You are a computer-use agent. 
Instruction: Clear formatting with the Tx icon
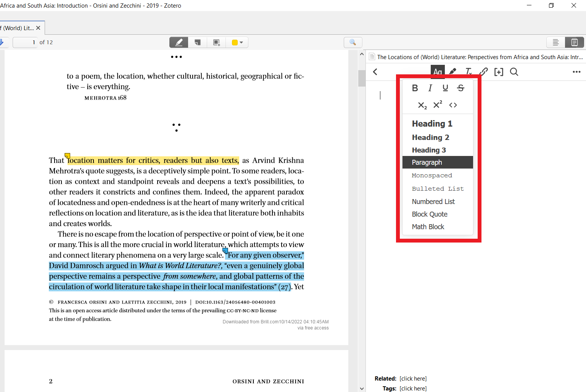point(468,72)
